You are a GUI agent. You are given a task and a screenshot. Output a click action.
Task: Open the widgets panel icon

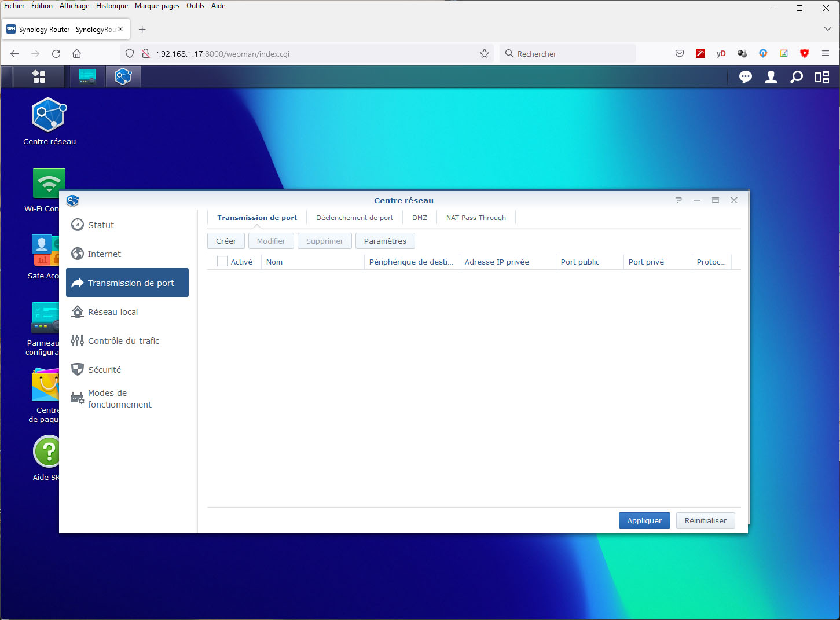tap(822, 77)
